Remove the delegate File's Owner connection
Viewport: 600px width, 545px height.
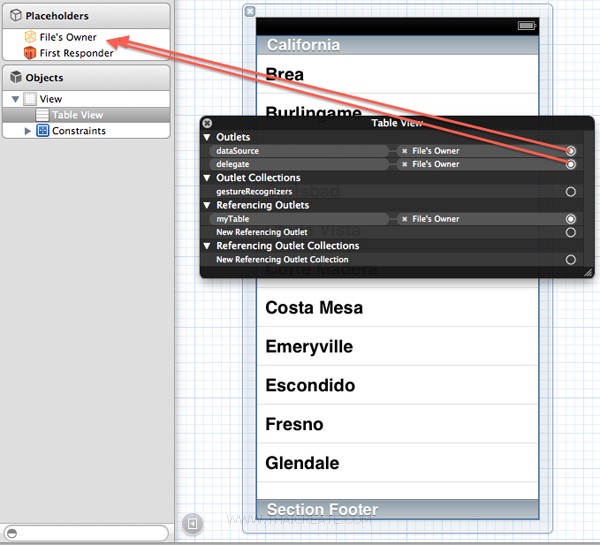tap(404, 164)
